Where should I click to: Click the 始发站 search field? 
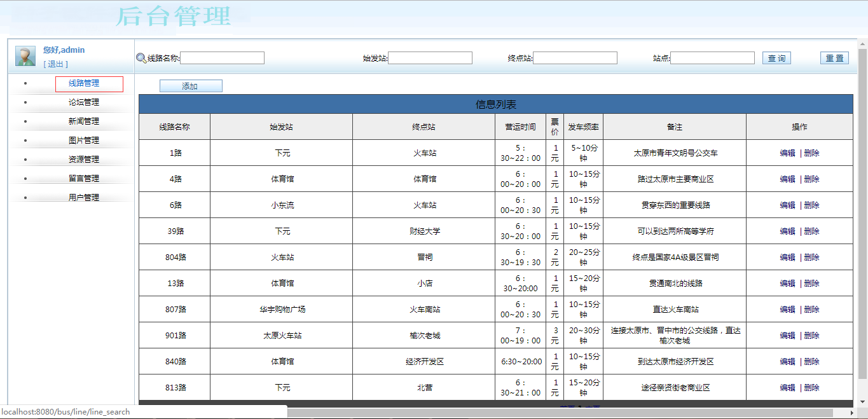(x=430, y=58)
